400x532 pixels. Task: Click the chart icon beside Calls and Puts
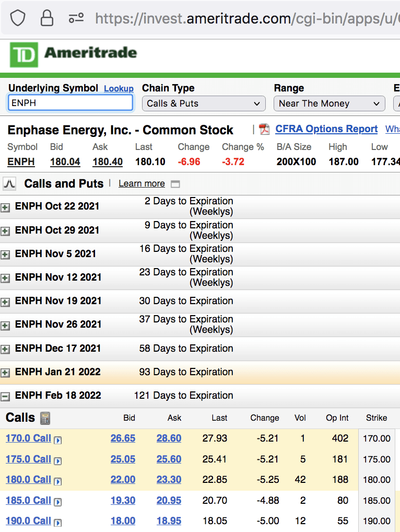click(x=9, y=183)
